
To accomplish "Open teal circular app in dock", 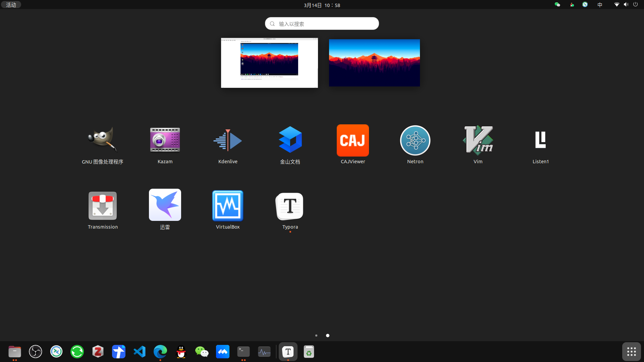I will pyautogui.click(x=56, y=352).
